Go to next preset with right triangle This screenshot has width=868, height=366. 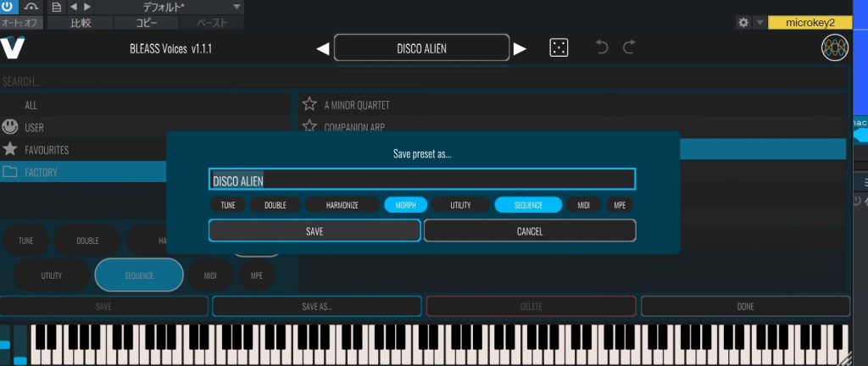[x=520, y=49]
